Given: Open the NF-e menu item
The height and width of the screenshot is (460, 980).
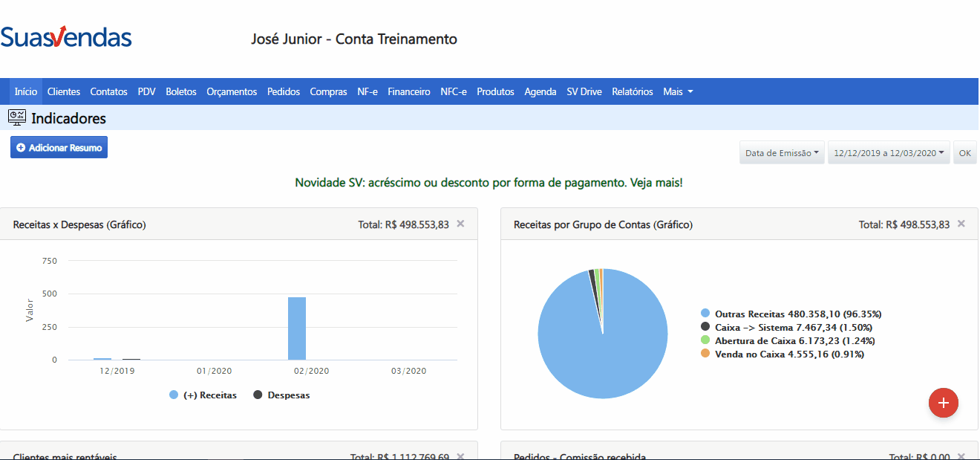Looking at the screenshot, I should (367, 91).
